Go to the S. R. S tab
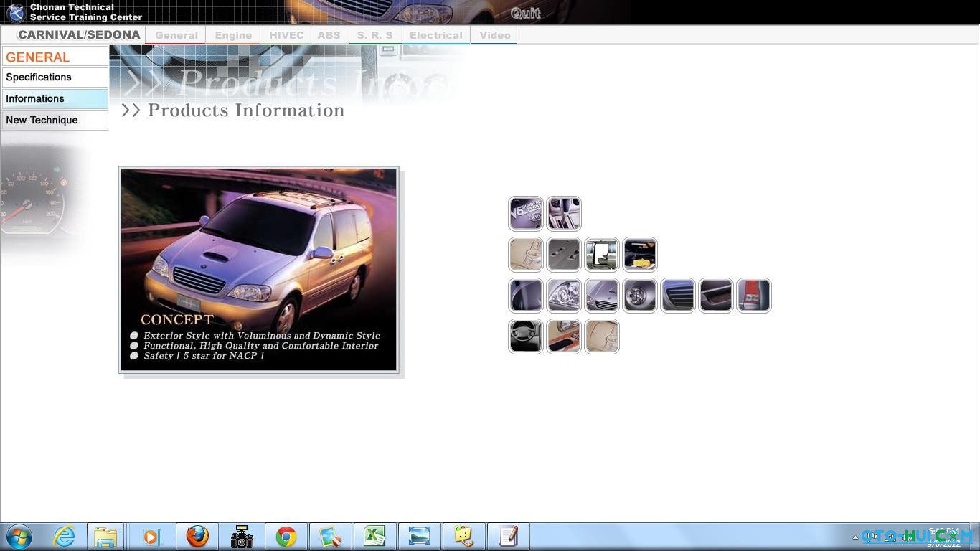Image resolution: width=980 pixels, height=551 pixels. 374,35
